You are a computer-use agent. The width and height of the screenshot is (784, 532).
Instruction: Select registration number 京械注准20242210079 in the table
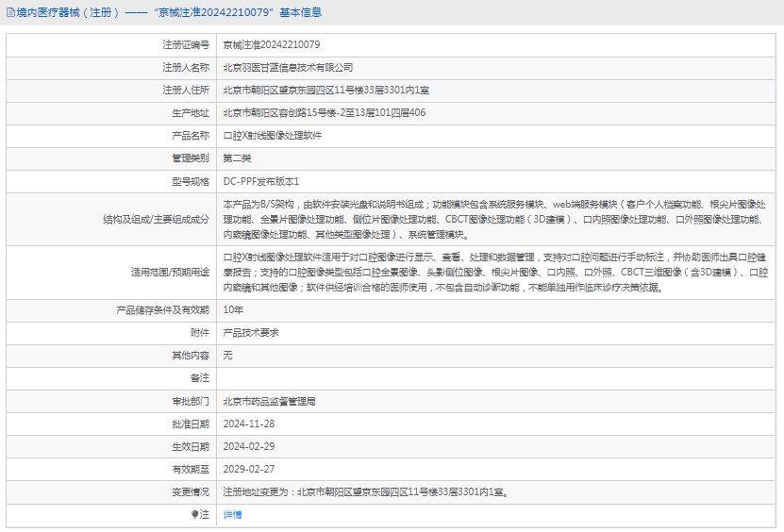(271, 44)
